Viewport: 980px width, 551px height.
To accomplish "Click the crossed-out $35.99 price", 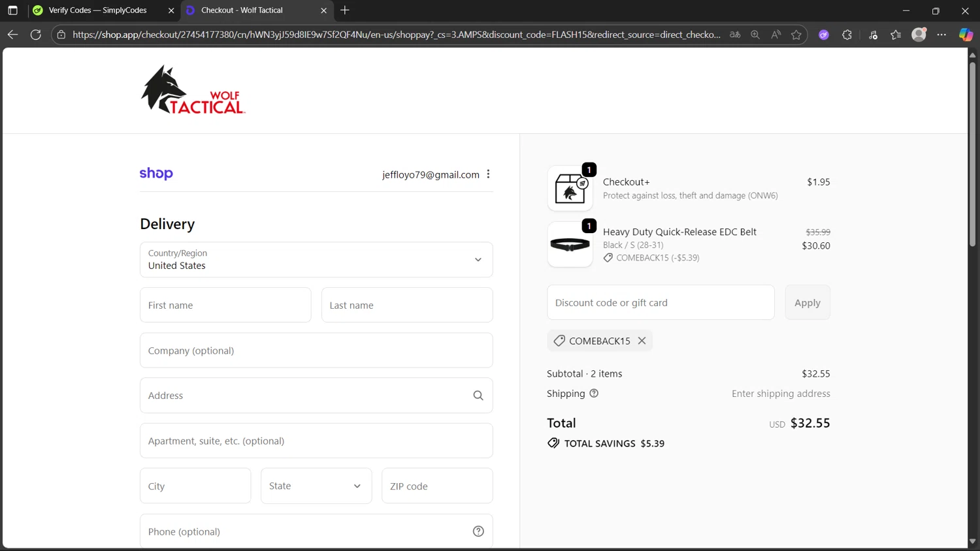I will 818,232.
